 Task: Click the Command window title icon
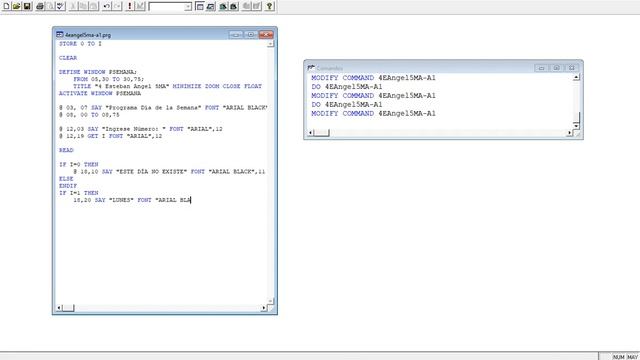(311, 68)
